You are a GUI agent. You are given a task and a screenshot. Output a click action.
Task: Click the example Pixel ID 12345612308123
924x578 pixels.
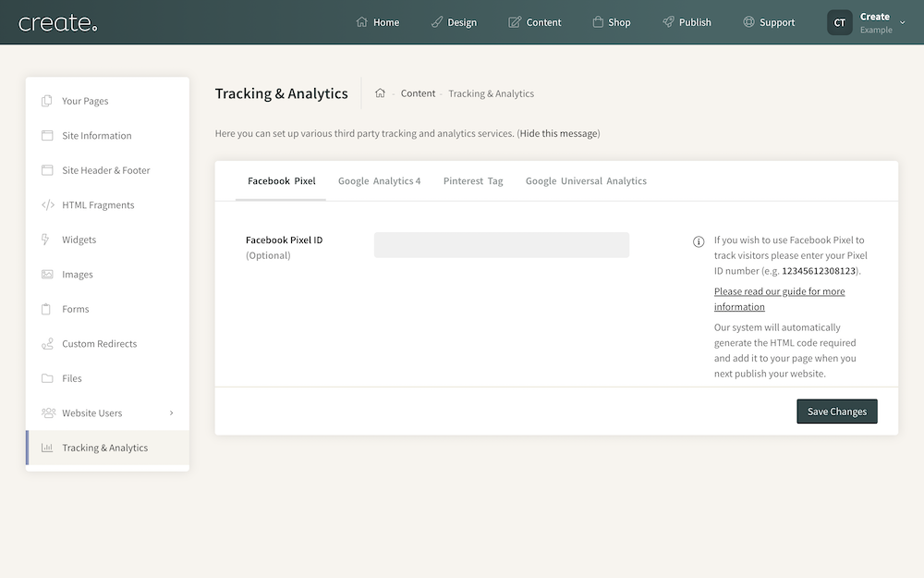(x=819, y=271)
